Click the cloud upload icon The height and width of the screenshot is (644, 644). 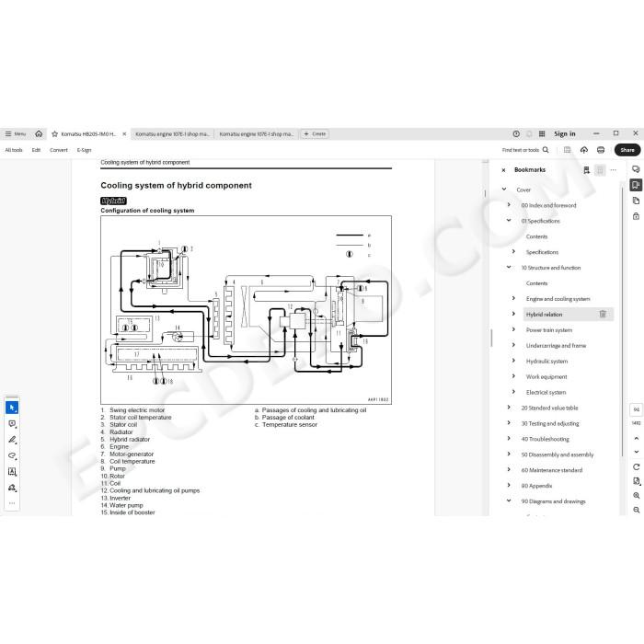[584, 150]
